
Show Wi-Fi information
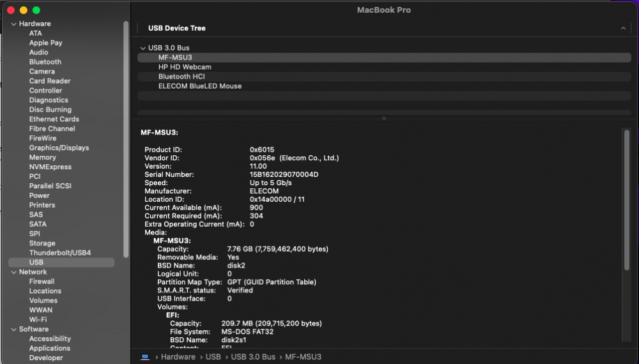[x=38, y=320]
